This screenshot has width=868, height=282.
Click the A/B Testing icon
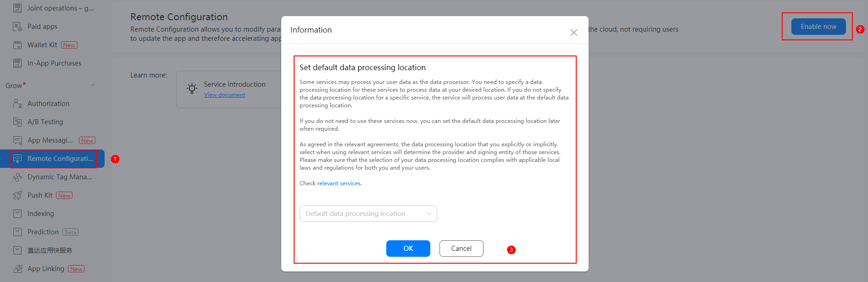(17, 122)
